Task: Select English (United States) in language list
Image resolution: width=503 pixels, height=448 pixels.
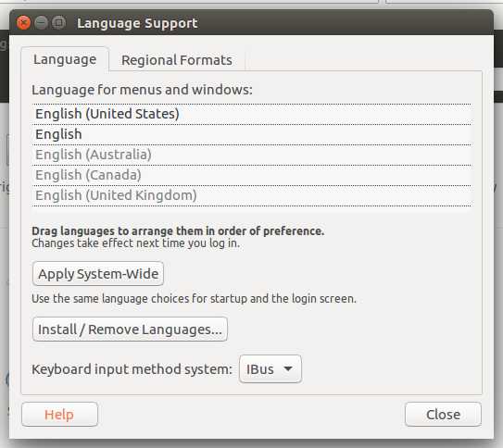Action: pyautogui.click(x=252, y=114)
